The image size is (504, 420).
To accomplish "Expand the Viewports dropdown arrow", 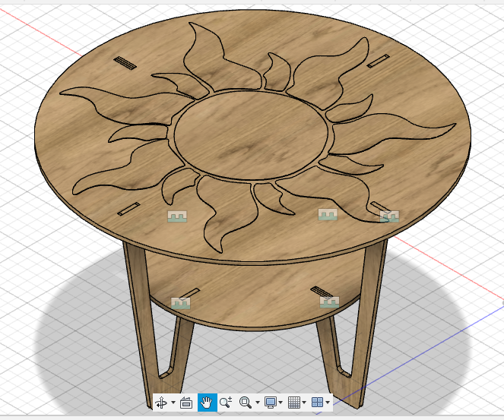I will point(328,403).
